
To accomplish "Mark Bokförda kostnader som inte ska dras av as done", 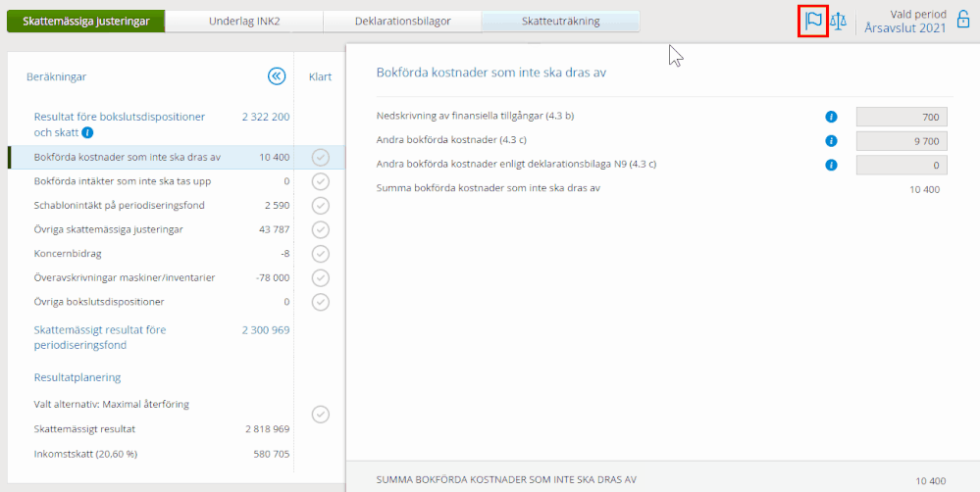I will coord(320,157).
